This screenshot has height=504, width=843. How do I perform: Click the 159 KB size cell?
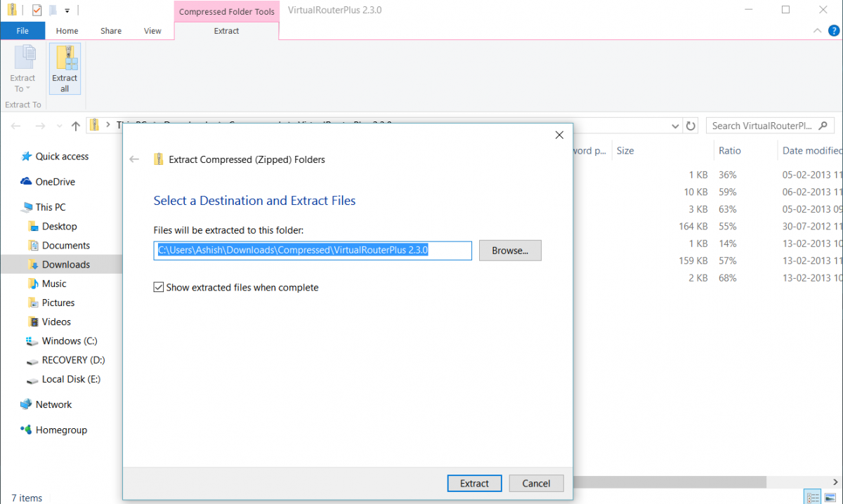point(693,260)
